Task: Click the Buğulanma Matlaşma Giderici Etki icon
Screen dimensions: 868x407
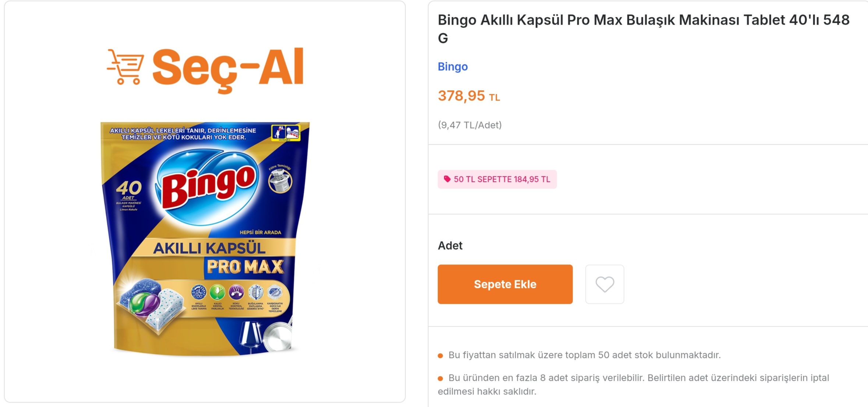Action: (x=256, y=293)
